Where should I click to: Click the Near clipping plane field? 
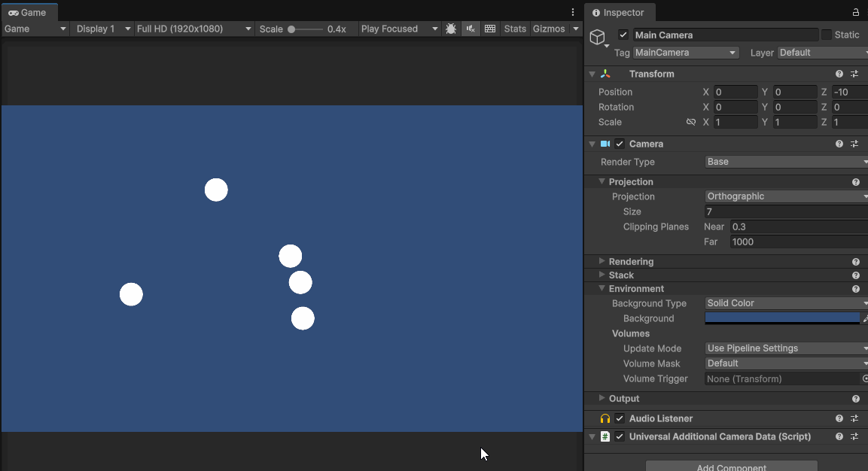click(799, 227)
